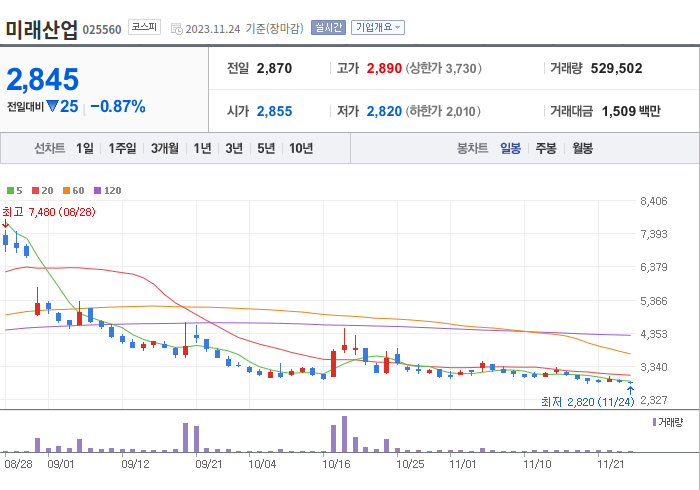Click the 실시간 badge button
Viewport: 700px width, 490px height.
(x=328, y=28)
